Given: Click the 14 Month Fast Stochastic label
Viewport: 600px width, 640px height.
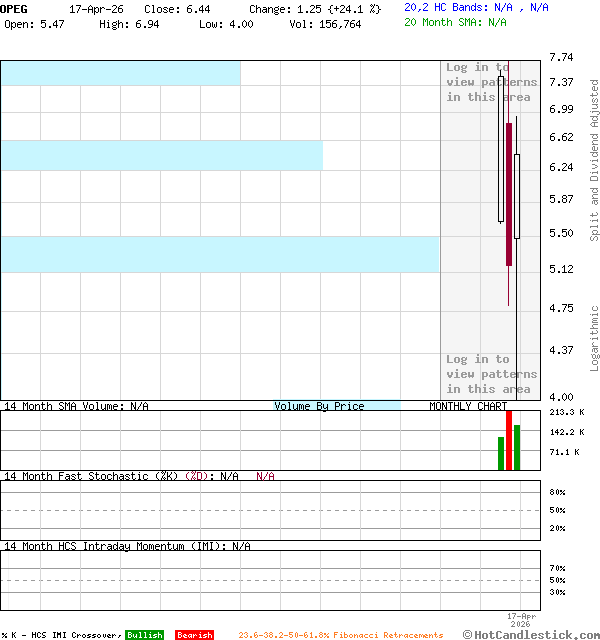Looking at the screenshot, I should tap(90, 476).
